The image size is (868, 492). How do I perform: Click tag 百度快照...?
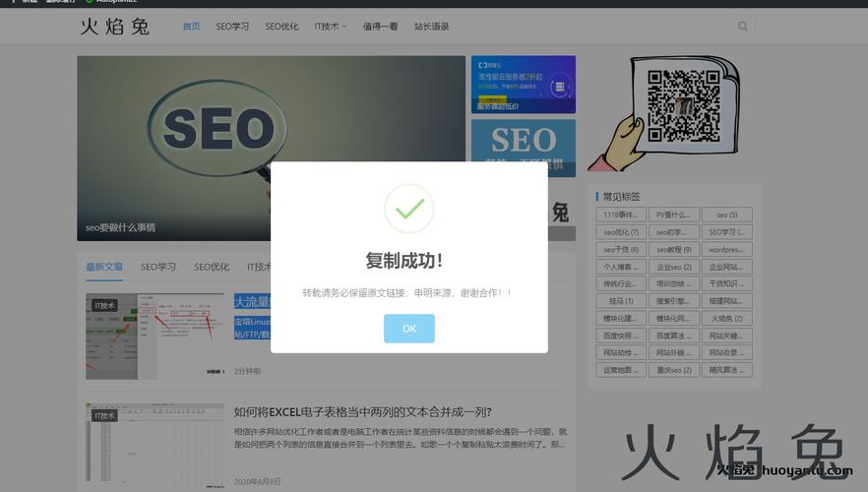click(x=621, y=336)
